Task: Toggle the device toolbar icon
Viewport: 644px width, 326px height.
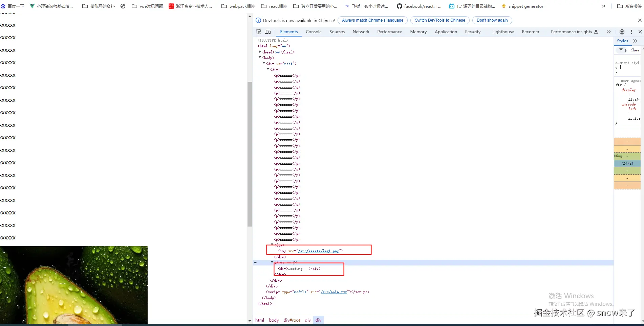Action: click(x=268, y=32)
